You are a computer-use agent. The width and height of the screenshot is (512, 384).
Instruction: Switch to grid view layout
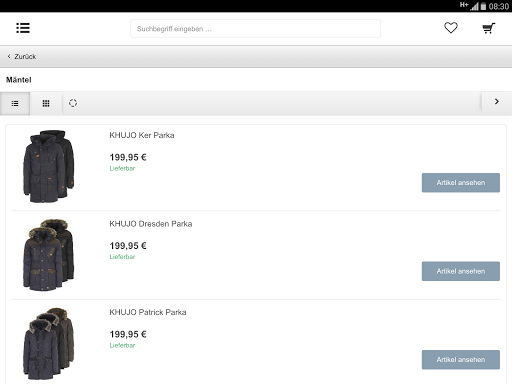[46, 104]
